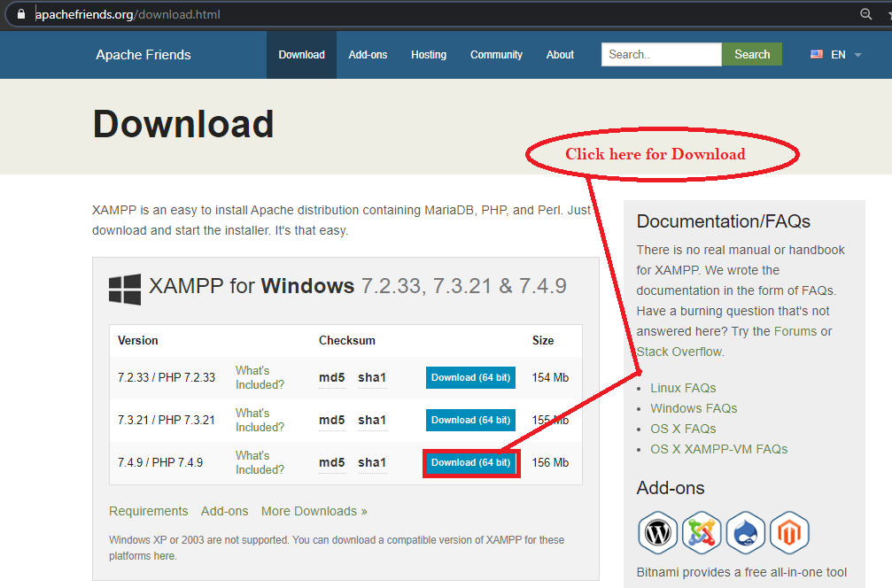Click the padlock icon in the address bar
Image resolution: width=892 pixels, height=588 pixels.
(x=21, y=14)
